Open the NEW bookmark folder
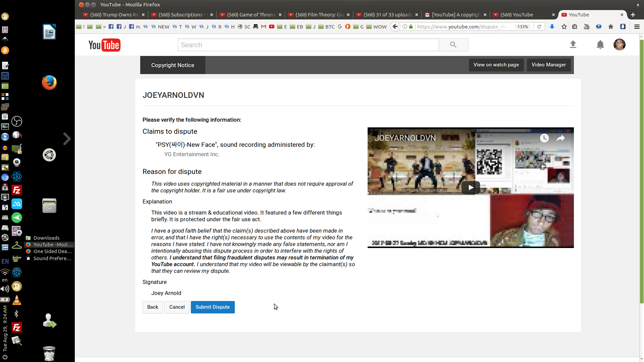Viewport: 644px width, 362px height. point(160,26)
